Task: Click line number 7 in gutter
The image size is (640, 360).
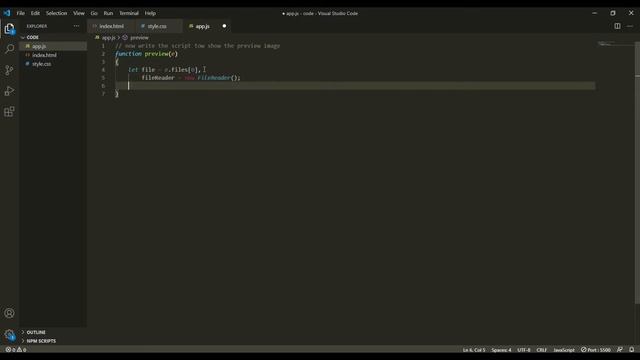Action: (x=103, y=94)
